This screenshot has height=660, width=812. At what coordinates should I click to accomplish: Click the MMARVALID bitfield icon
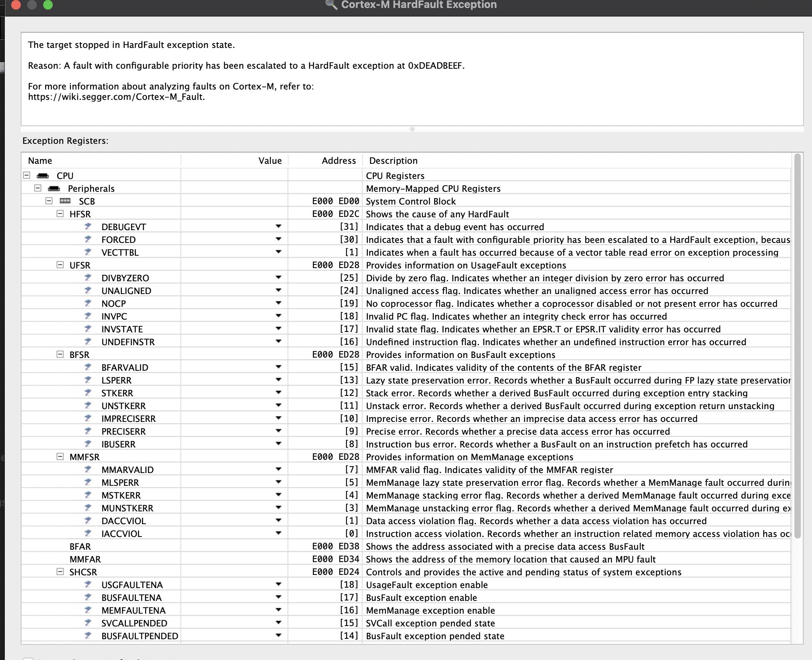point(88,469)
